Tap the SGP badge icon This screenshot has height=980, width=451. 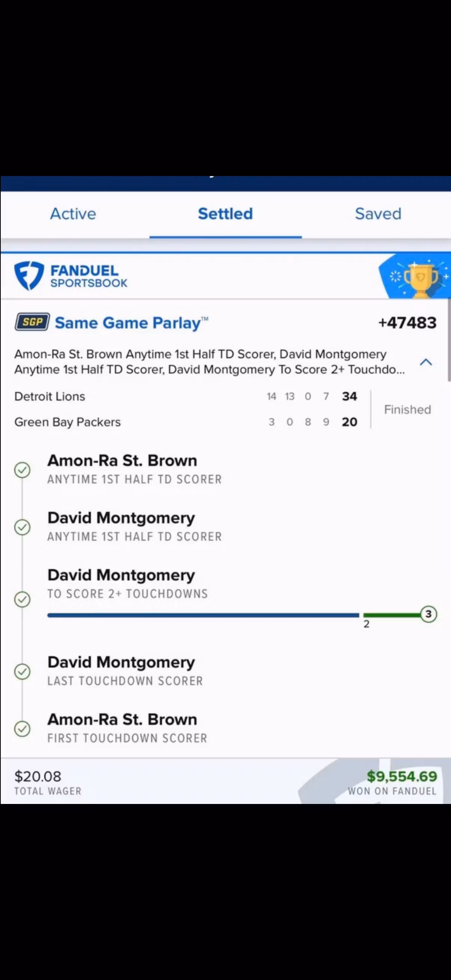pos(33,322)
